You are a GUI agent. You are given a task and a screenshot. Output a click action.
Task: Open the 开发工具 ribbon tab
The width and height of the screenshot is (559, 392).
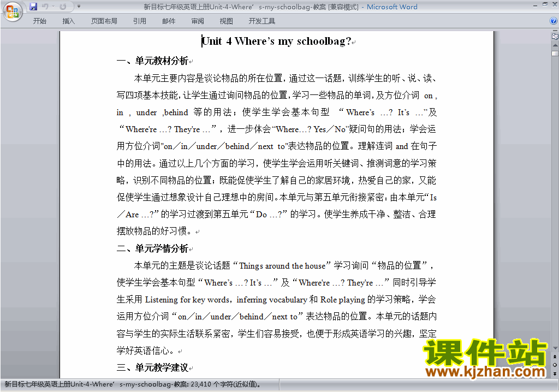click(x=261, y=21)
